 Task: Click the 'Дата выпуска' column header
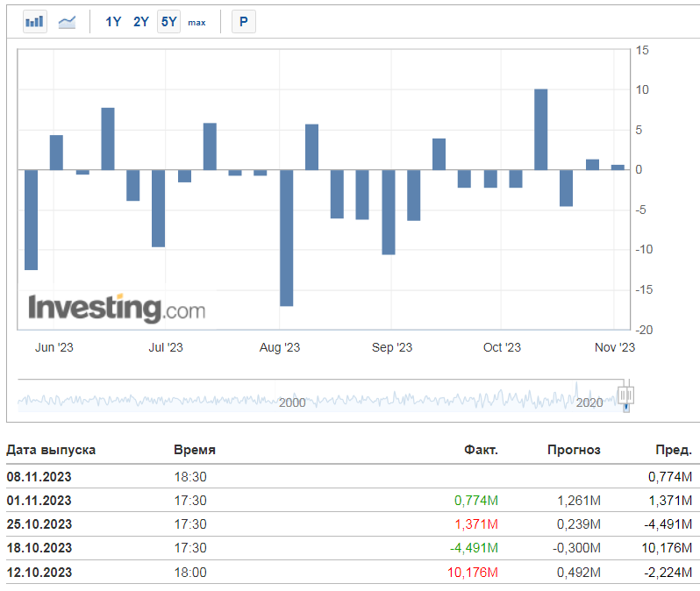[51, 450]
